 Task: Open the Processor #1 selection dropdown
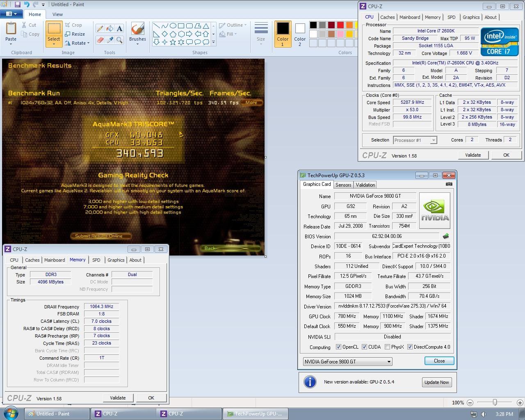point(415,140)
